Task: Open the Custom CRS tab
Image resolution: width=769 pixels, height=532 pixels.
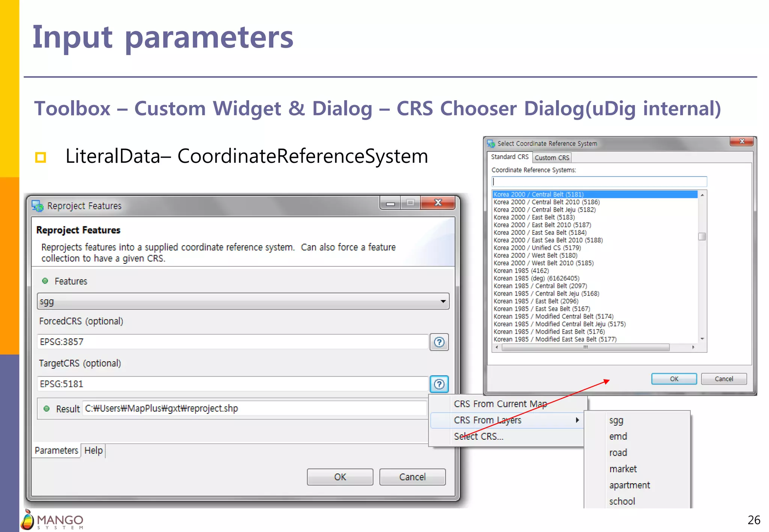Action: point(552,158)
